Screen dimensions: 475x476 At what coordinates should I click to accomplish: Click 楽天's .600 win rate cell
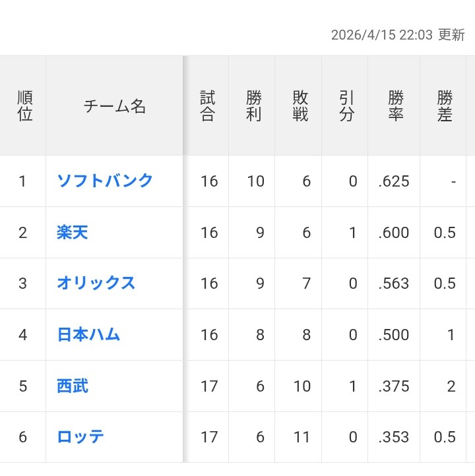click(x=394, y=233)
